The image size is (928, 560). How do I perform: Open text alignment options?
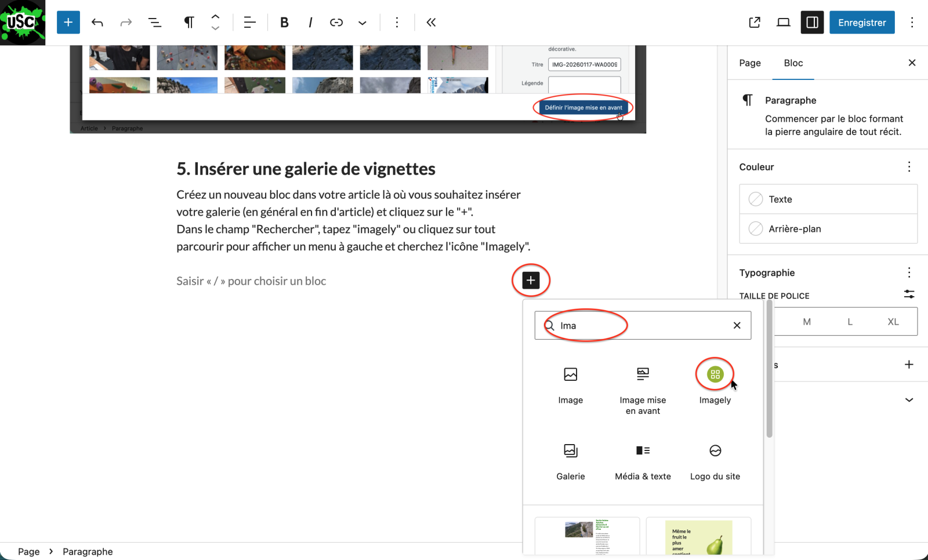point(249,23)
